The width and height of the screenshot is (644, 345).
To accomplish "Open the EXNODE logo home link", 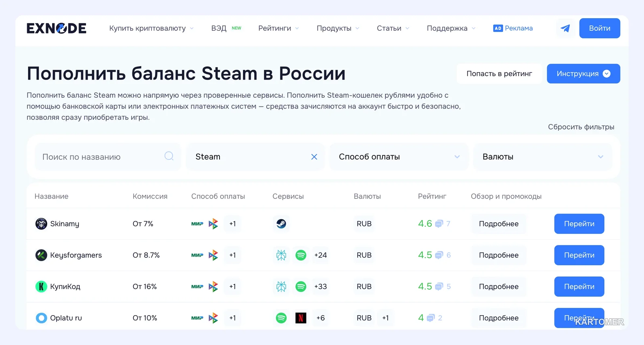I will 56,28.
